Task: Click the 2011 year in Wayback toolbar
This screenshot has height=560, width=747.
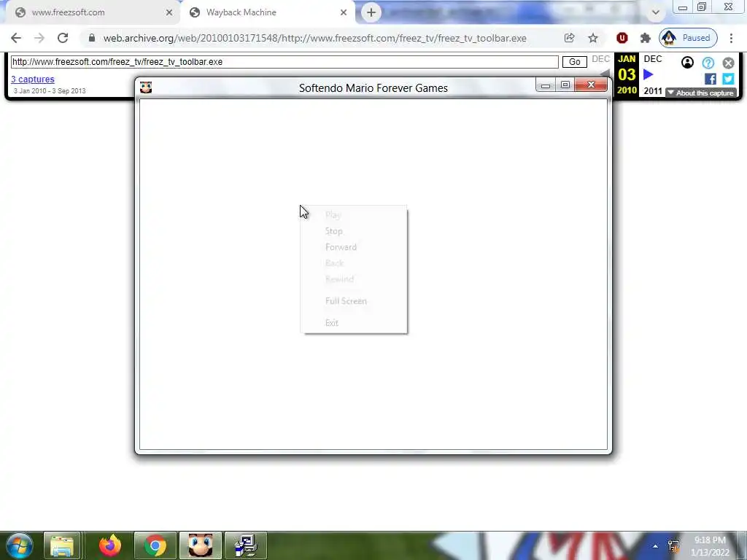Action: [653, 91]
